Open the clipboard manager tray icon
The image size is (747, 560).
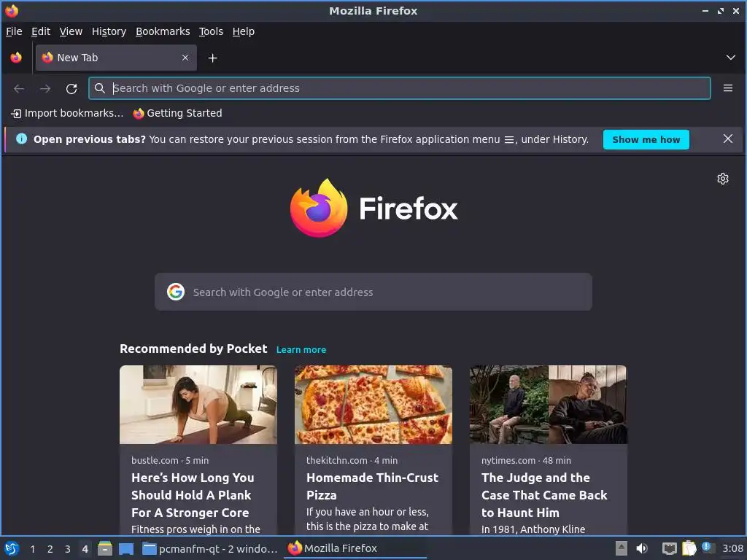[x=689, y=548]
